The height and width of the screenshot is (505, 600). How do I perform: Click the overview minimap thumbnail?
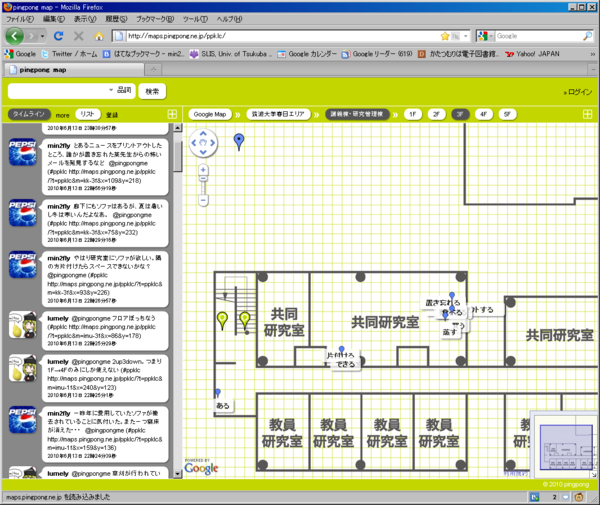pyautogui.click(x=566, y=446)
